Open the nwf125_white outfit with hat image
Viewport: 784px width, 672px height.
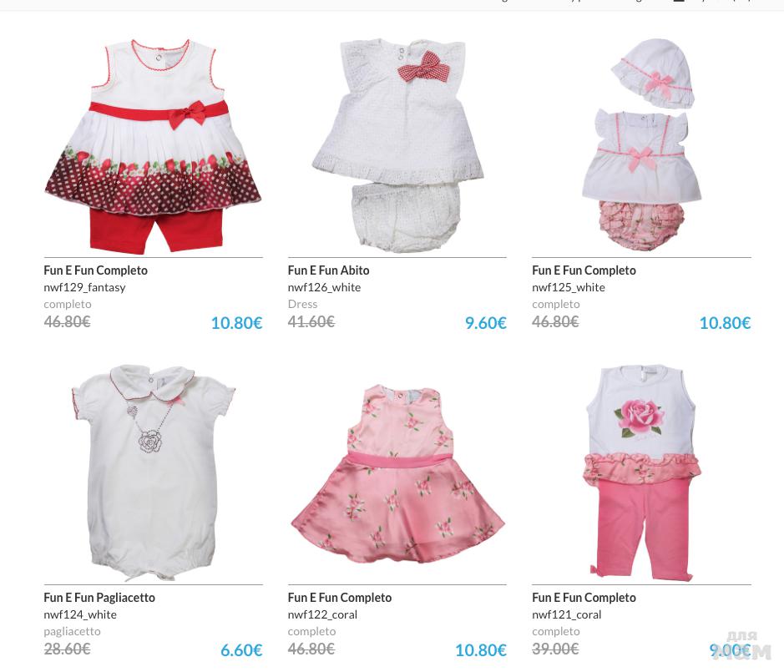tap(641, 145)
